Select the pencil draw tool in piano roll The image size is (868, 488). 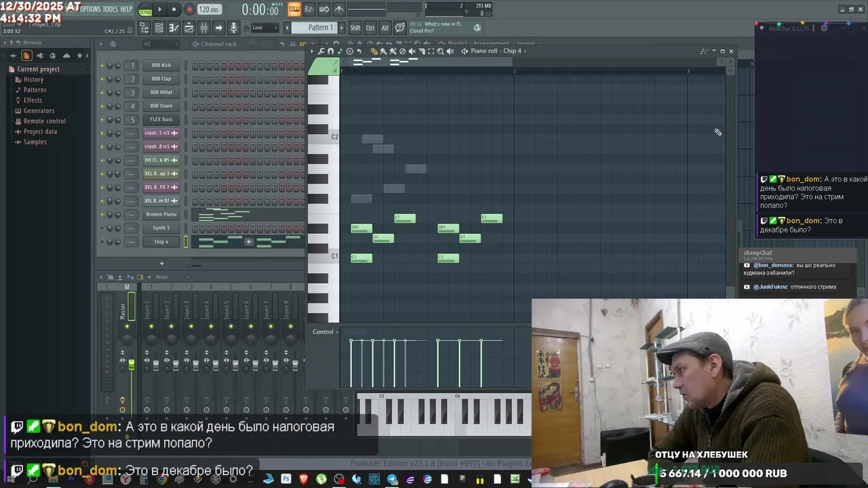click(x=374, y=51)
